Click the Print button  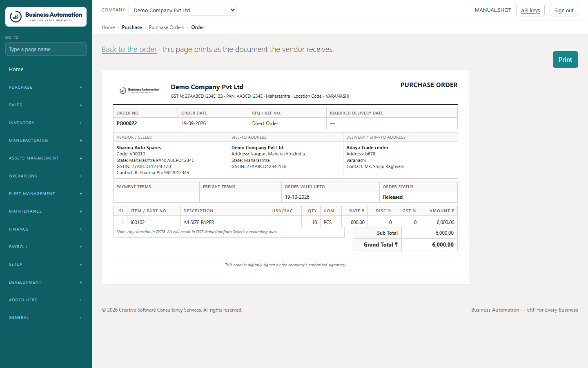click(x=565, y=60)
